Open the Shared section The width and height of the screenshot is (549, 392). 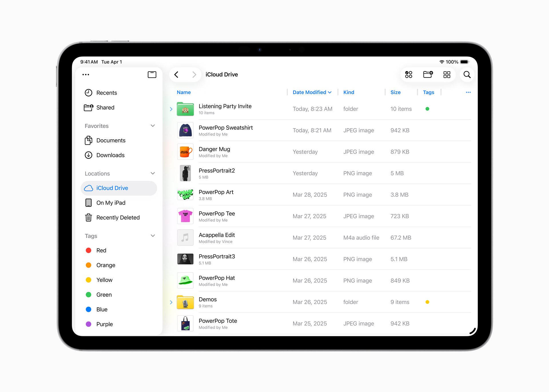(106, 107)
